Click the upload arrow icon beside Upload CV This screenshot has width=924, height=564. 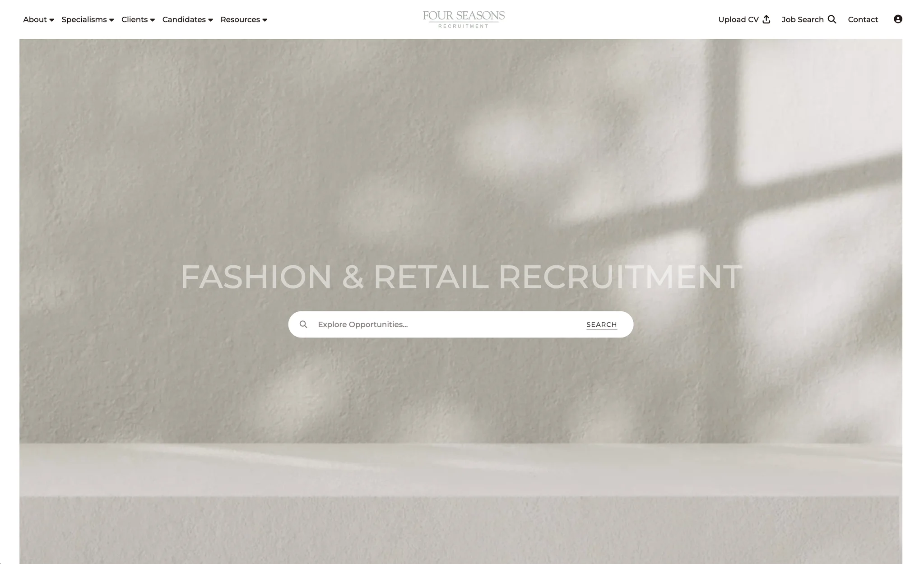[x=766, y=19]
